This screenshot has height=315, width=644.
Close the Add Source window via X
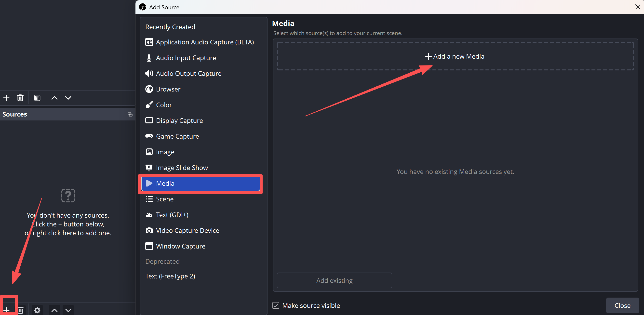tap(638, 7)
